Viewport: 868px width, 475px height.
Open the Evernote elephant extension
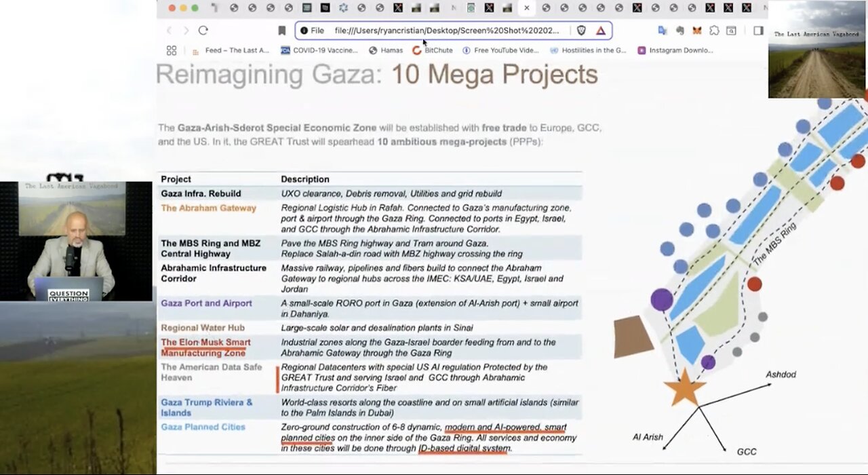[x=679, y=31]
